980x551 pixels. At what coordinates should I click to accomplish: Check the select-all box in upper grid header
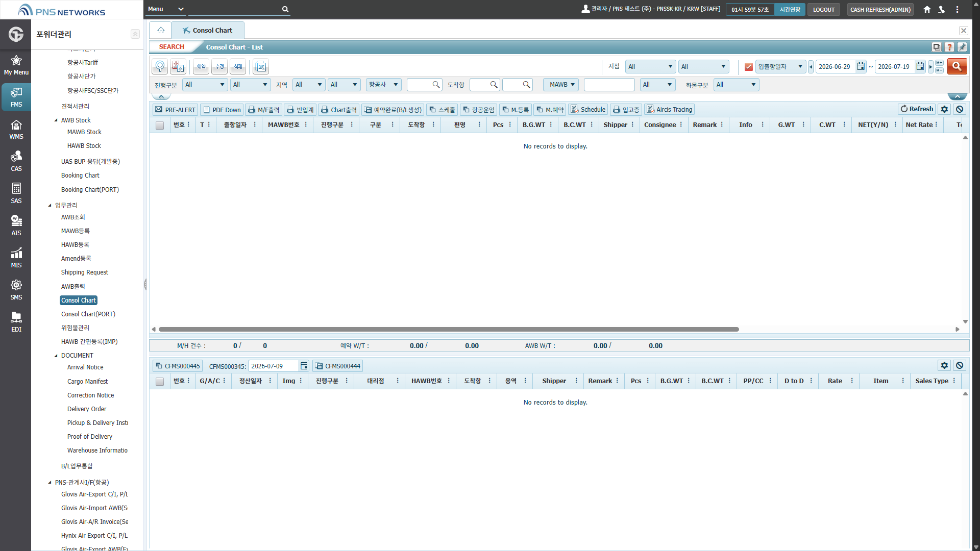click(x=160, y=125)
